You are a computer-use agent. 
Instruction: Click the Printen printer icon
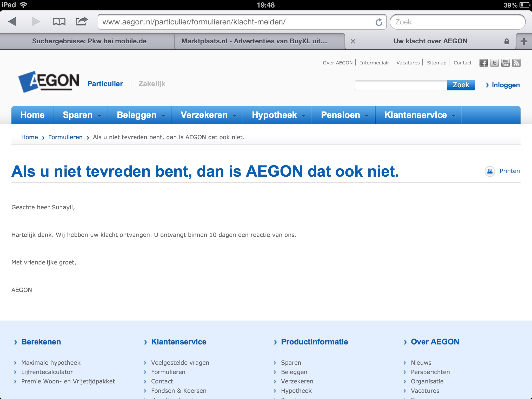(490, 171)
